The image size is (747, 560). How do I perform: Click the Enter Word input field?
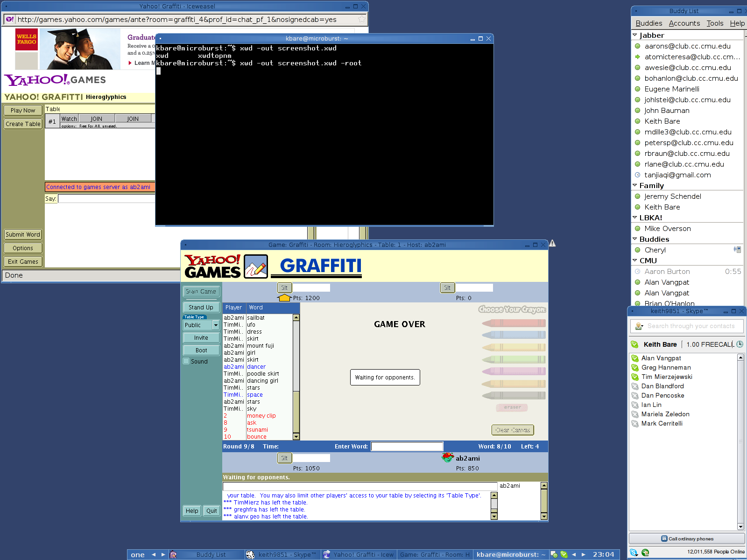click(x=407, y=447)
